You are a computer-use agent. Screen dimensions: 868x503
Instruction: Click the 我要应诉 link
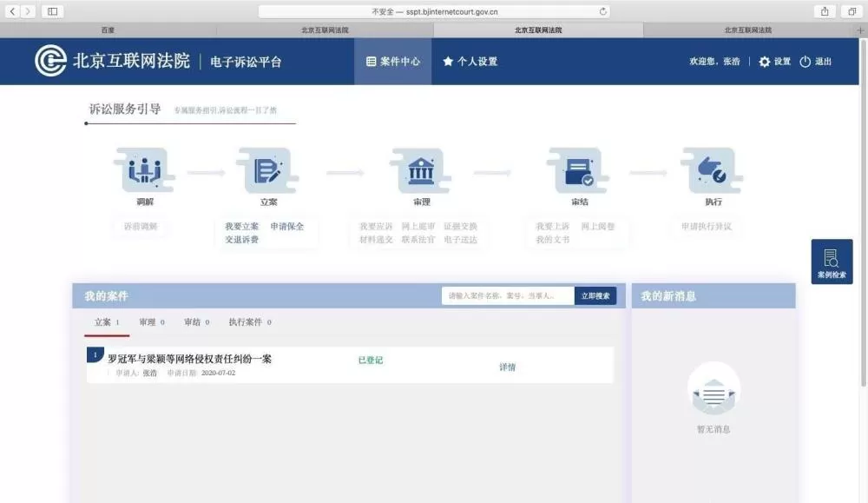tap(376, 227)
